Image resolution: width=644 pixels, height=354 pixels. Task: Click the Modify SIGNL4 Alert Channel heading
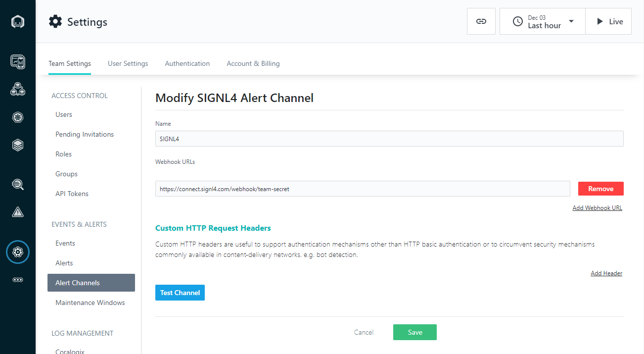point(234,98)
